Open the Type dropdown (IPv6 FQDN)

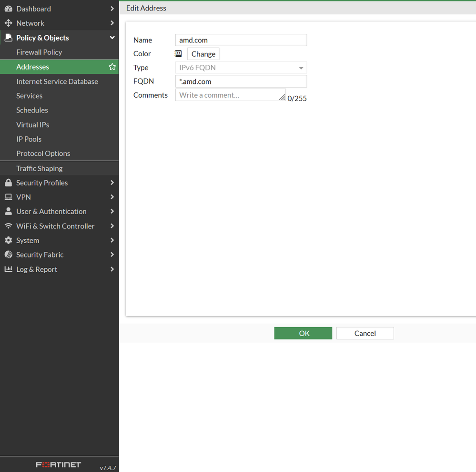241,67
